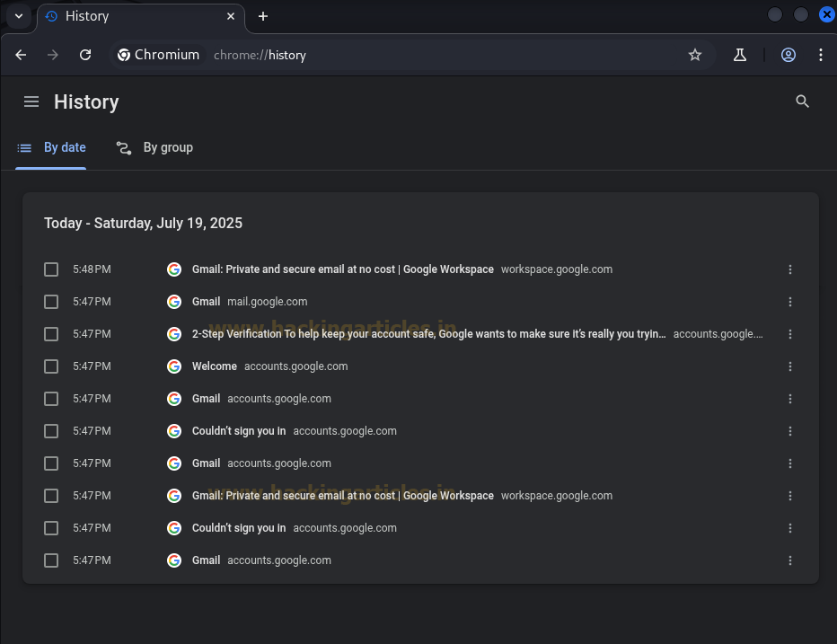Open the Gmail mail.google.com history link
This screenshot has width=837, height=644.
tap(206, 302)
